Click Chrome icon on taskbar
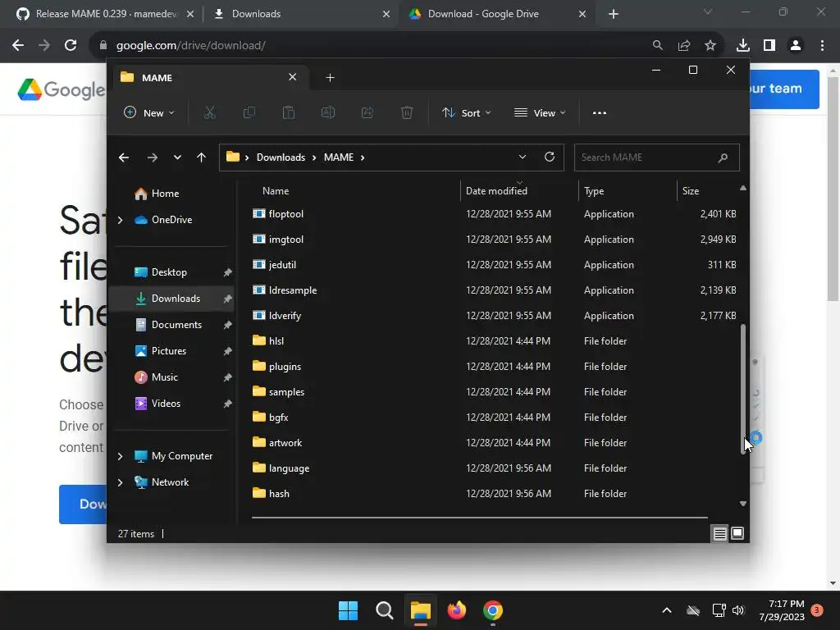 click(x=493, y=610)
